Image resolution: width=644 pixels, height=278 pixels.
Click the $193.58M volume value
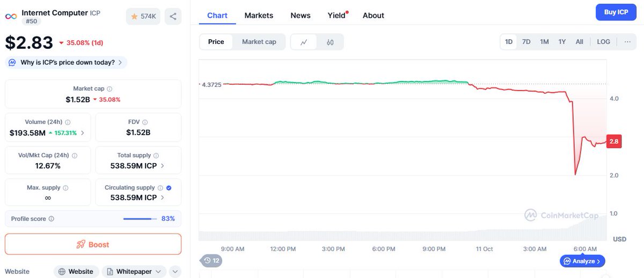[x=27, y=133]
